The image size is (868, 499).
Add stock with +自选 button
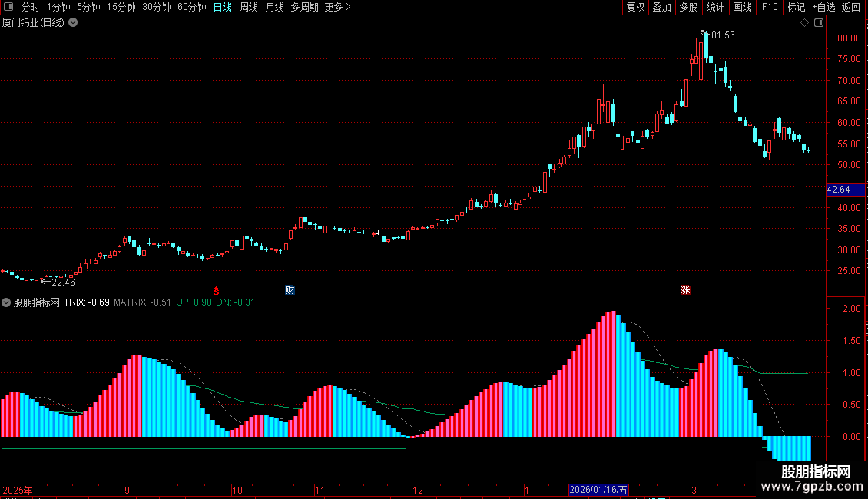(x=823, y=7)
